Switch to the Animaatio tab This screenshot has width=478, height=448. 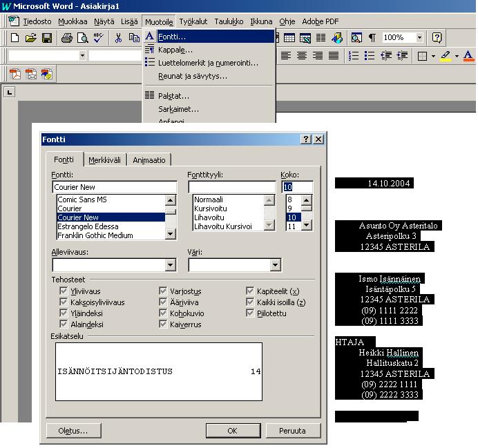pyautogui.click(x=149, y=160)
